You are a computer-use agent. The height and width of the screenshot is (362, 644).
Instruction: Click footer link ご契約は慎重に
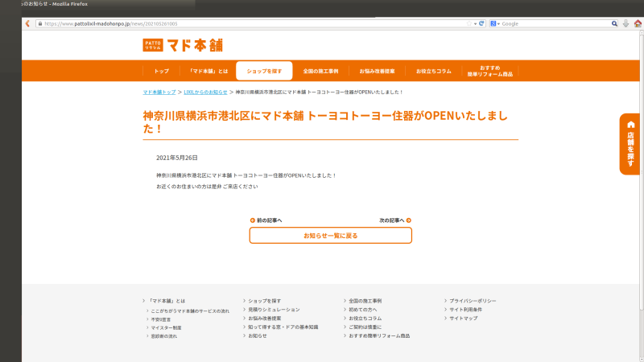(x=365, y=327)
